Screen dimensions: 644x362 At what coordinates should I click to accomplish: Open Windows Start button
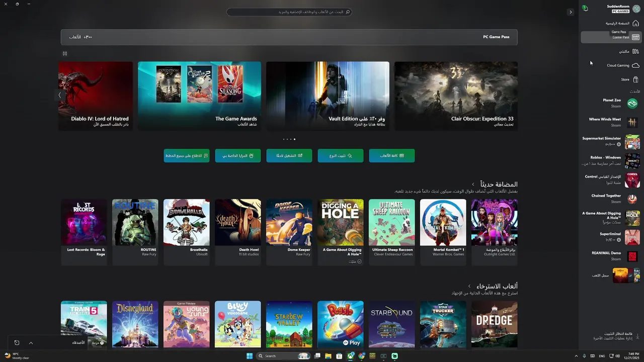coord(250,356)
